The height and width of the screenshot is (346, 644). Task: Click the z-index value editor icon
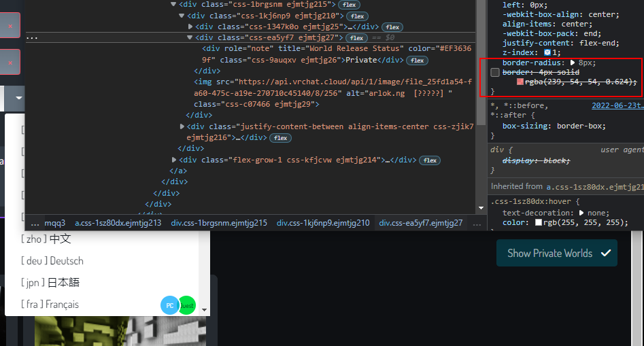547,52
